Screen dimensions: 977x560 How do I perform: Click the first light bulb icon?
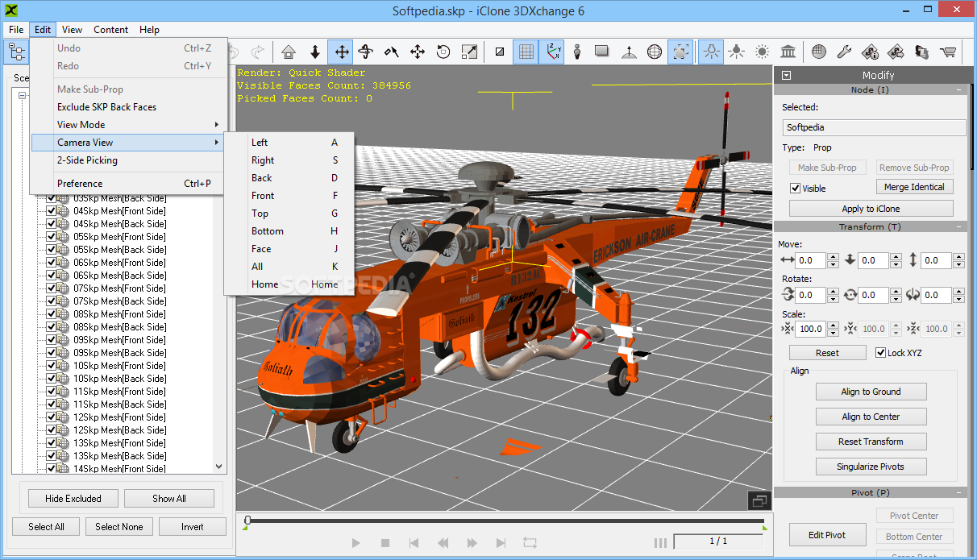pos(711,52)
